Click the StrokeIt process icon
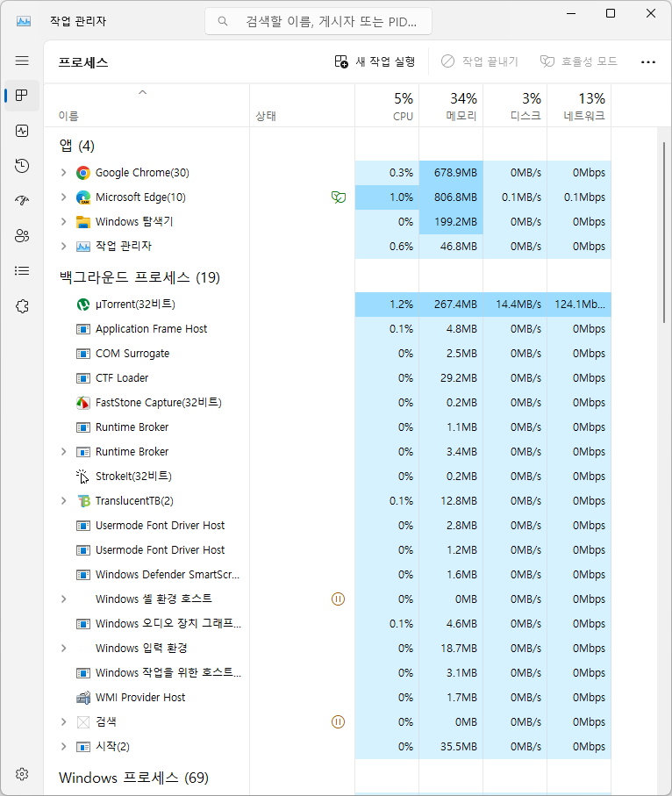Viewport: 672px width, 796px height. tap(82, 477)
